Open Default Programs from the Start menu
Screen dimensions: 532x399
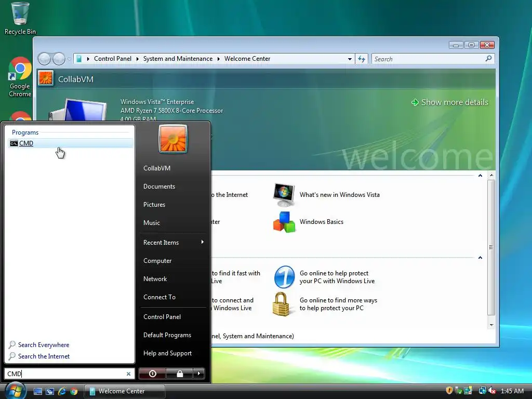[x=167, y=335]
